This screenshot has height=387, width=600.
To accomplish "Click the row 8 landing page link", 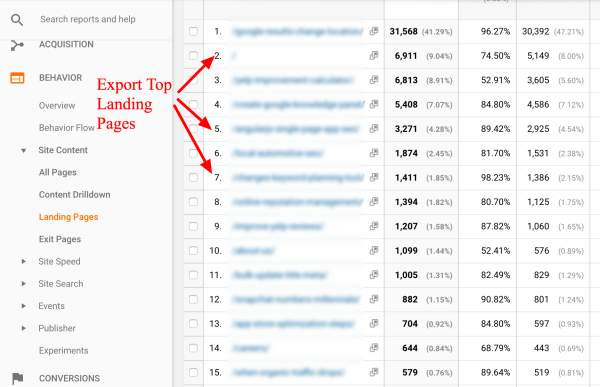I will [298, 202].
